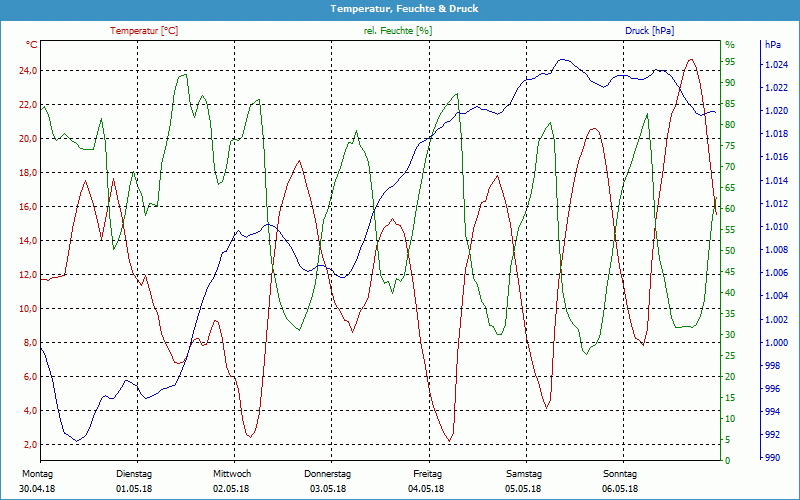
Task: Click the '95' humidity axis value
Action: click(x=730, y=62)
